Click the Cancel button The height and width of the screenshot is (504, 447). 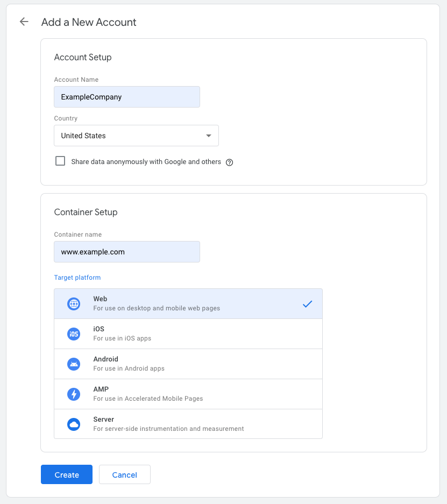tap(124, 474)
